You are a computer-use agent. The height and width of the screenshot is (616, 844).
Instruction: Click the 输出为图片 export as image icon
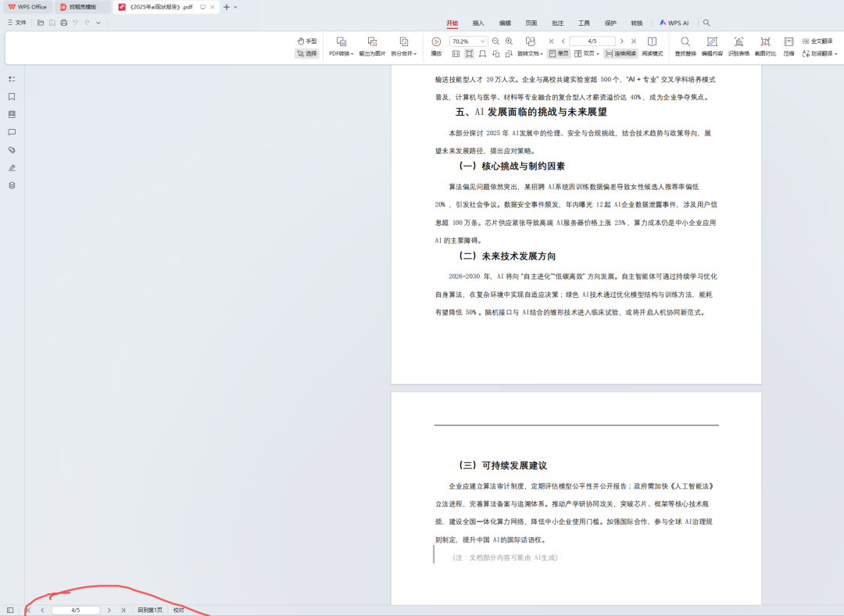pos(372,41)
